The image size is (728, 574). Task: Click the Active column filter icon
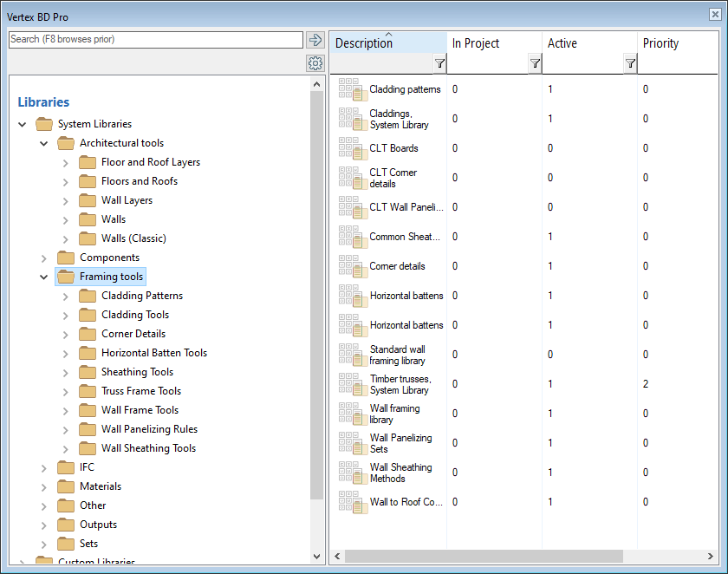coord(630,63)
